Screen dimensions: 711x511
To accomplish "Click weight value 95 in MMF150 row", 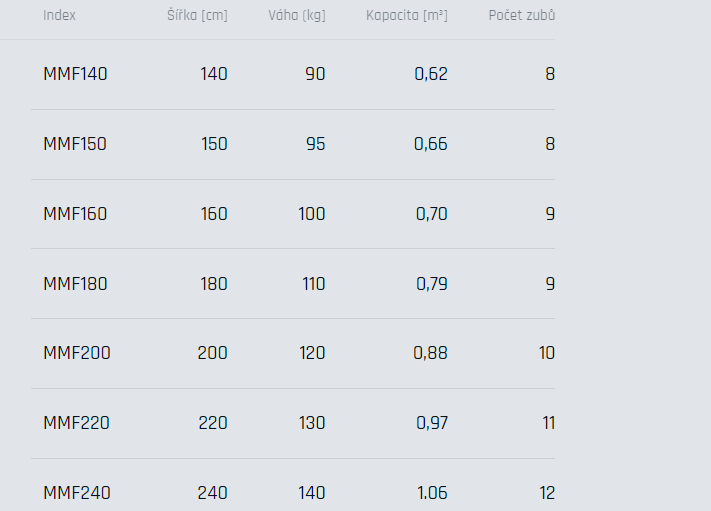I will pyautogui.click(x=316, y=144).
